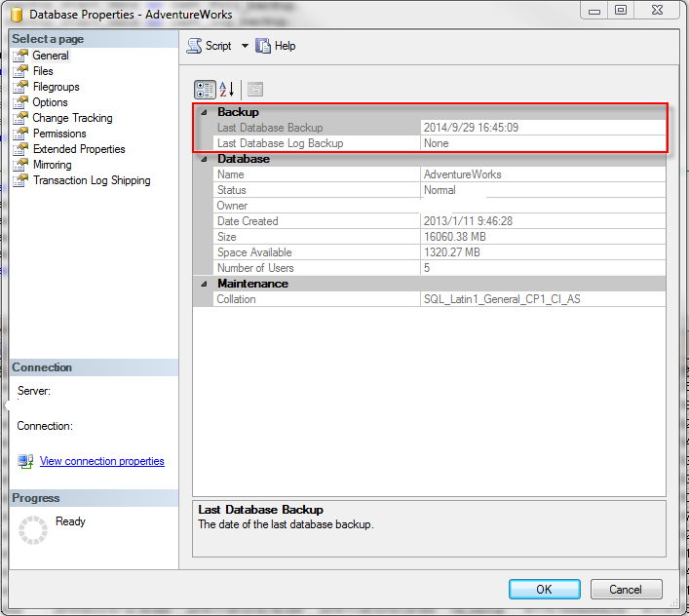Open the Script dropdown arrow
This screenshot has height=616, width=689.
coord(245,46)
